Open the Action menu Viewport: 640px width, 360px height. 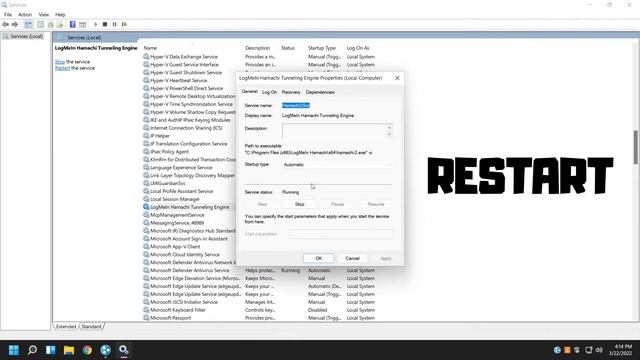tap(25, 15)
